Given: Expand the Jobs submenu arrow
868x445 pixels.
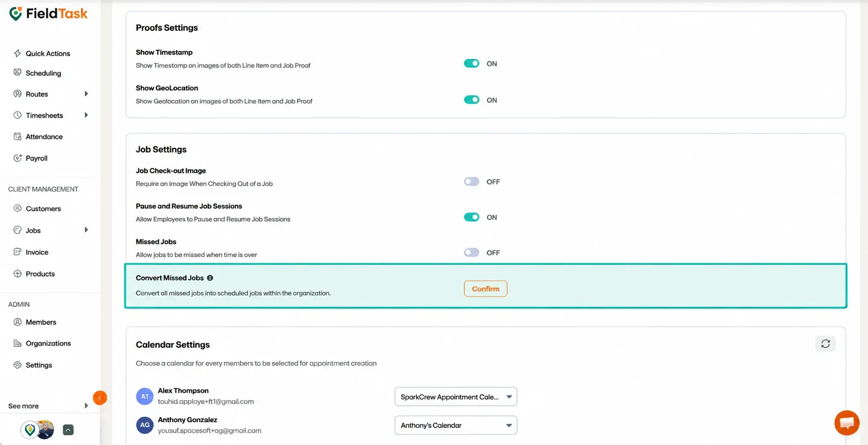Looking at the screenshot, I should tap(86, 230).
